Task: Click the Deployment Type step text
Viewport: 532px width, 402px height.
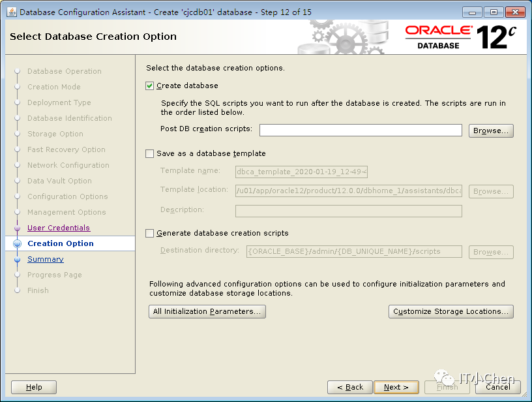Action: 59,102
